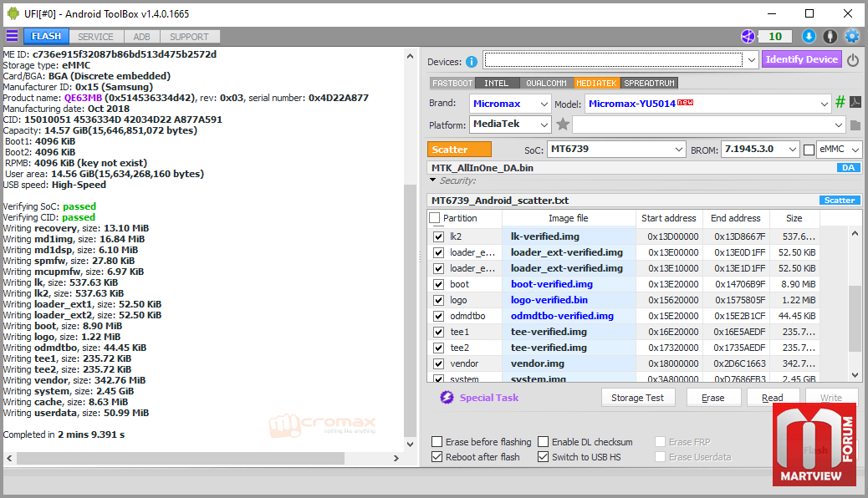Open the Devices dropdown
The height and width of the screenshot is (498, 868).
pyautogui.click(x=751, y=60)
